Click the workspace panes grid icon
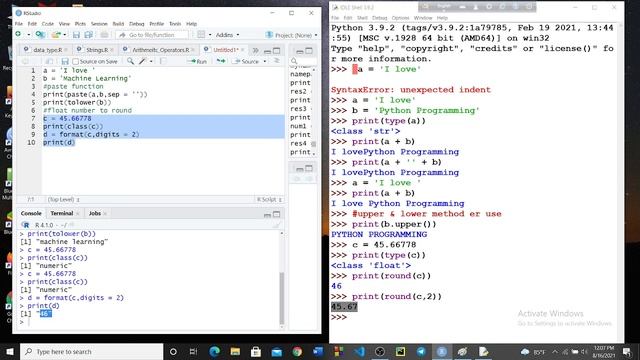 tap(201, 35)
